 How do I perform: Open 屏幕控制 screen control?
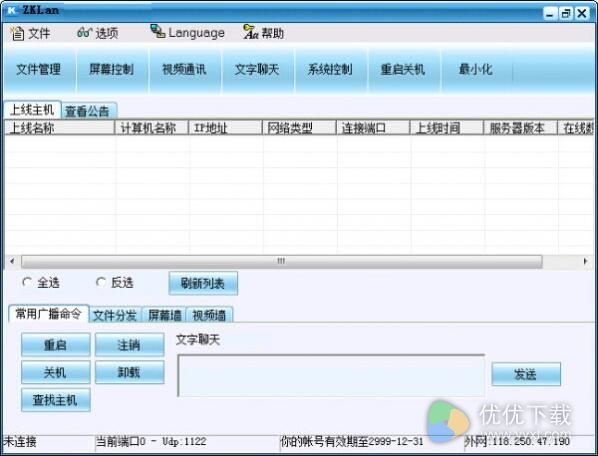pyautogui.click(x=111, y=69)
